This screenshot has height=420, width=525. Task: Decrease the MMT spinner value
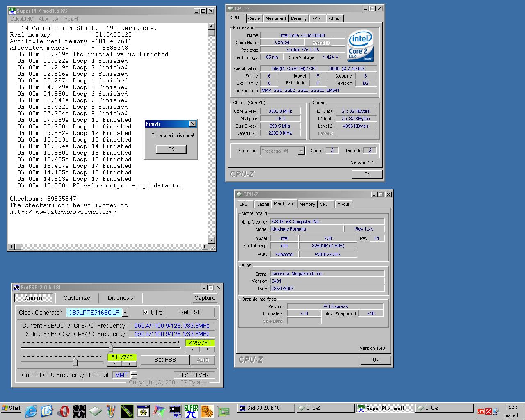pos(134,377)
